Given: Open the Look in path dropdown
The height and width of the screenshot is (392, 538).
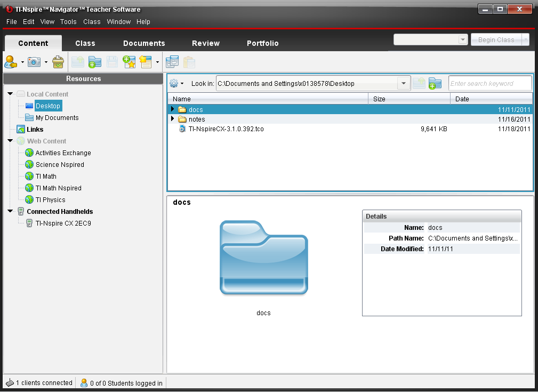Looking at the screenshot, I should 403,84.
